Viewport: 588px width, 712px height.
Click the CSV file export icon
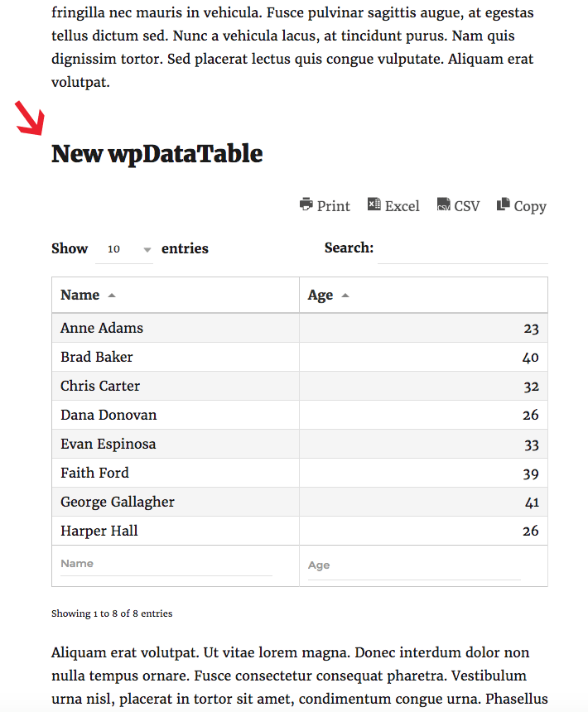(444, 204)
